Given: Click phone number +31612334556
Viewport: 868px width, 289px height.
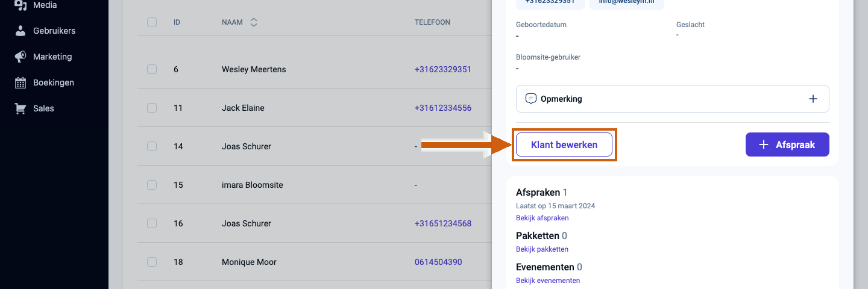Looking at the screenshot, I should click(443, 108).
